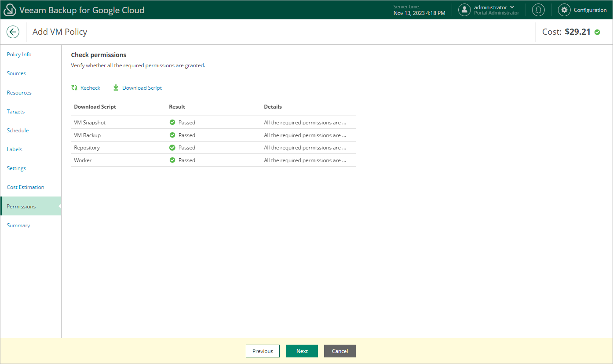Click the $29.21 cost value
The image size is (613, 364).
pyautogui.click(x=578, y=32)
